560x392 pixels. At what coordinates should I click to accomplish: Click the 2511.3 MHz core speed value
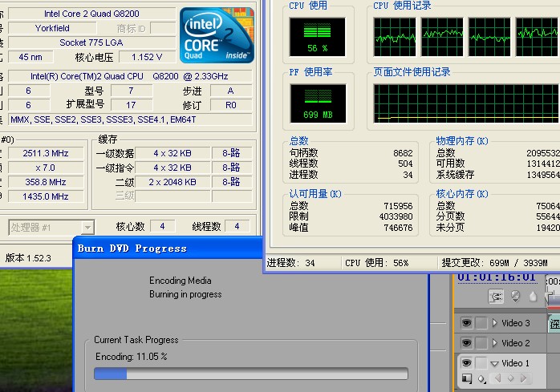(46, 153)
